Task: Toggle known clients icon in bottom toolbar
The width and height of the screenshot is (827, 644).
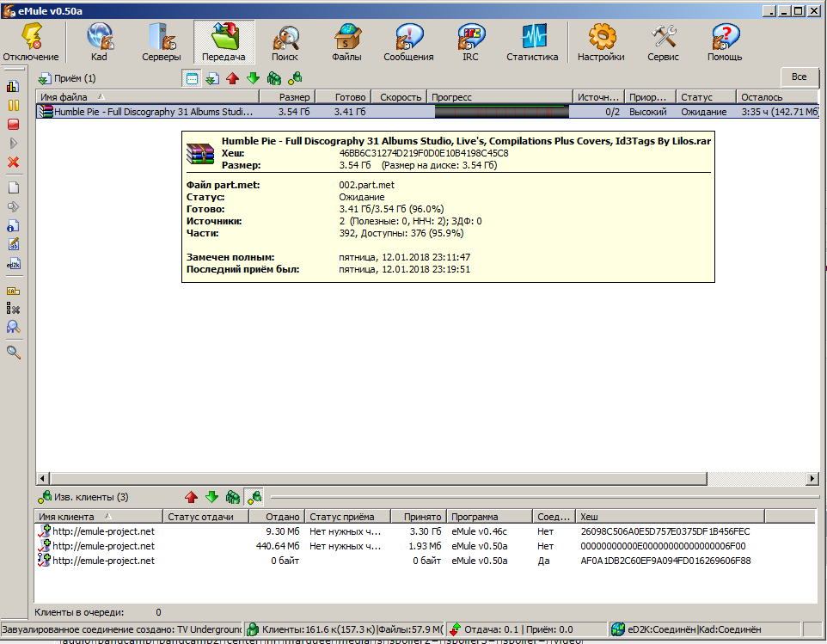Action: click(x=254, y=497)
